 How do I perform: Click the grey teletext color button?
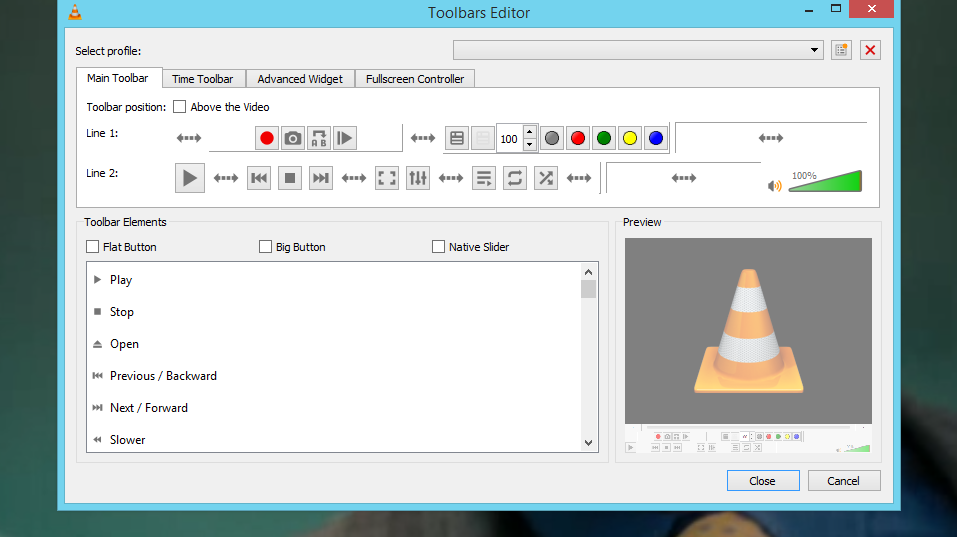click(552, 139)
